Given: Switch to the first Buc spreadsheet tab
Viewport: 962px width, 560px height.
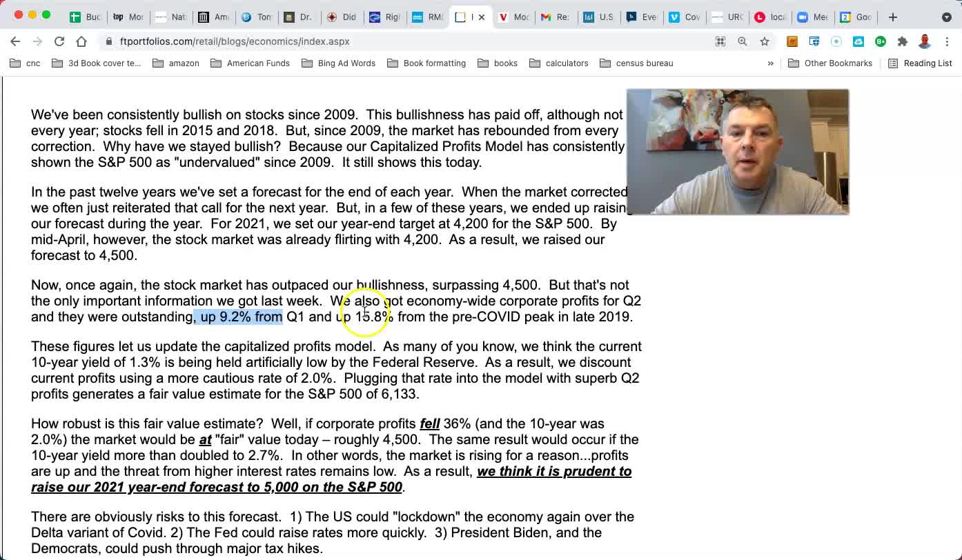Looking at the screenshot, I should [x=84, y=17].
